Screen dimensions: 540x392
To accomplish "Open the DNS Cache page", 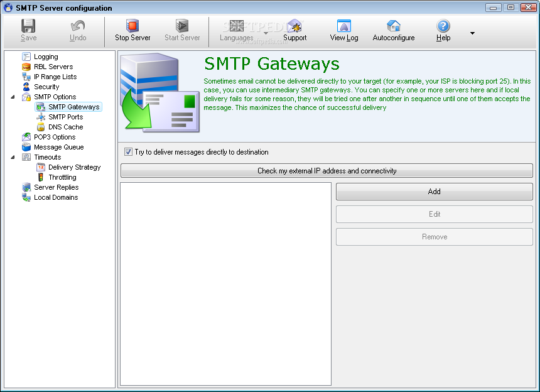I will 65,127.
